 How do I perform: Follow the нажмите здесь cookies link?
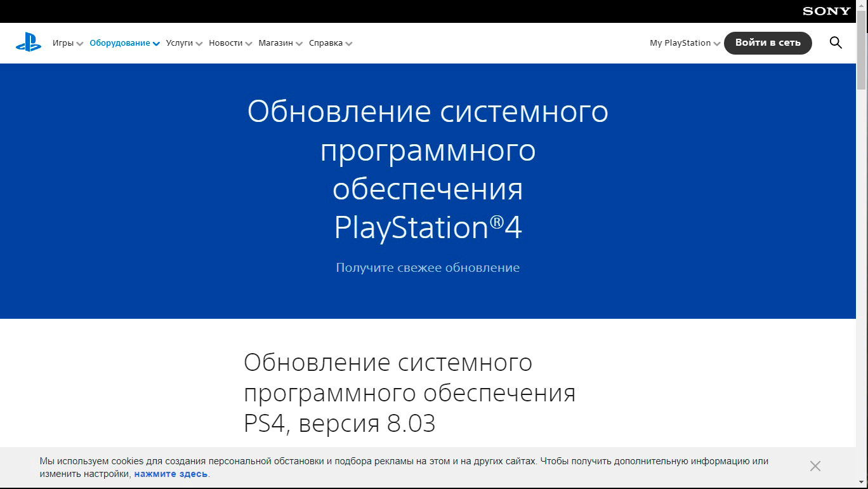pyautogui.click(x=171, y=474)
